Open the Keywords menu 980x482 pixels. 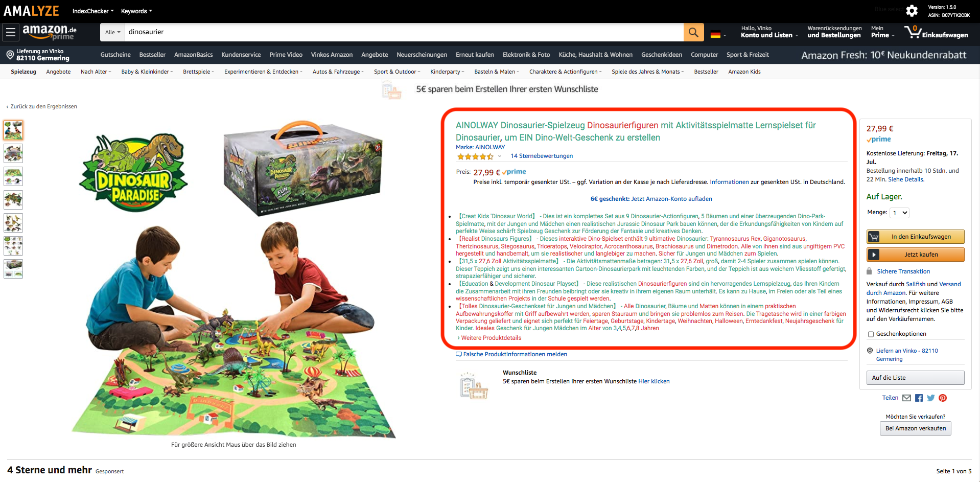pyautogui.click(x=136, y=11)
